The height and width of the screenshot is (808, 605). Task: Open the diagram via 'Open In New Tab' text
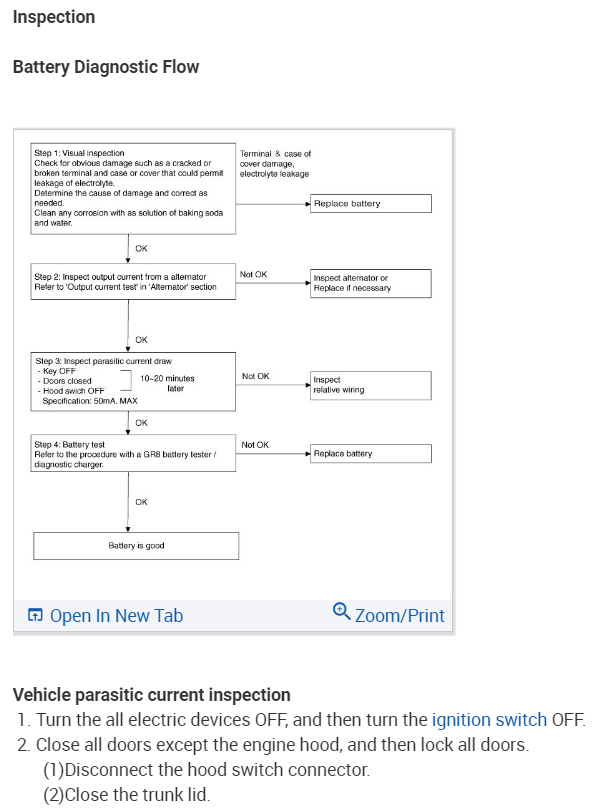(x=116, y=615)
